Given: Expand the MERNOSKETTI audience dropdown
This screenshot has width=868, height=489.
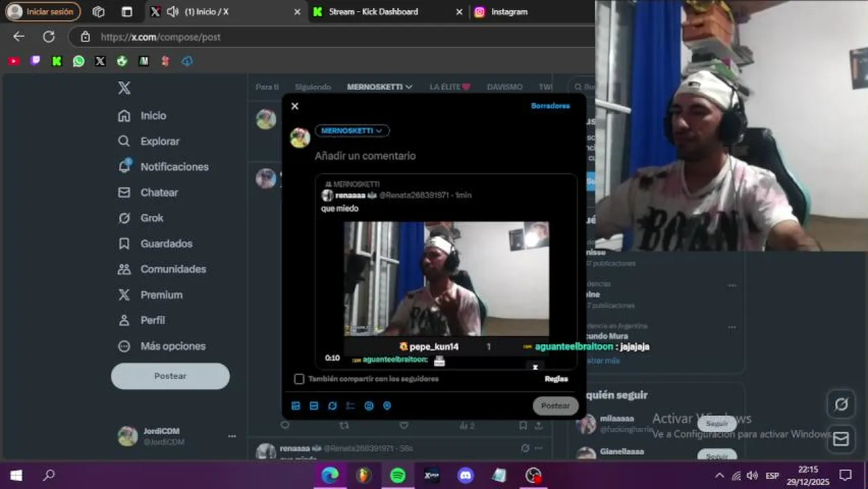Looking at the screenshot, I should coord(352,130).
